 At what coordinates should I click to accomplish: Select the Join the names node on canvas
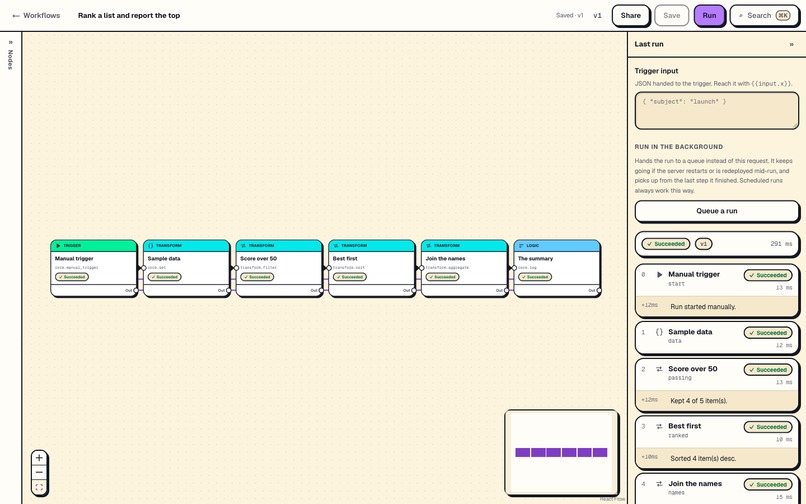[464, 268]
